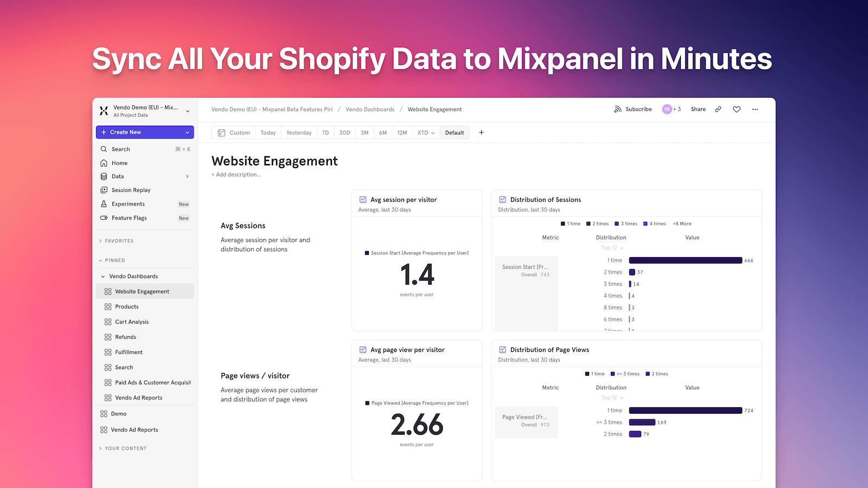Select the Experiments flask icon
The height and width of the screenshot is (488, 868).
pyautogui.click(x=104, y=204)
